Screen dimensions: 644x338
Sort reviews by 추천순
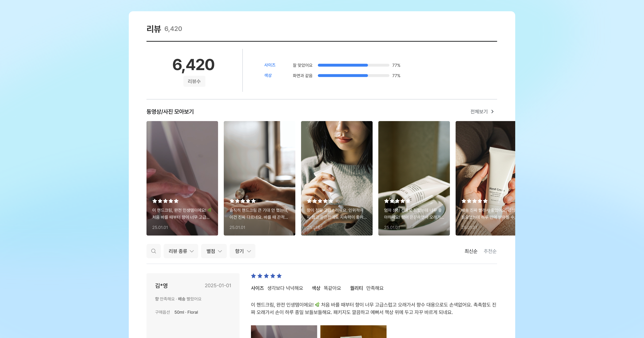(490, 251)
